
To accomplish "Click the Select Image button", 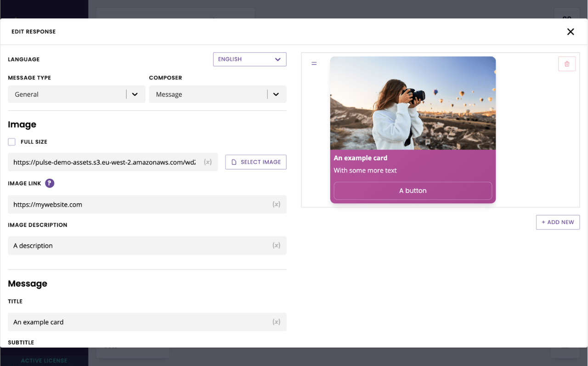I will point(256,162).
